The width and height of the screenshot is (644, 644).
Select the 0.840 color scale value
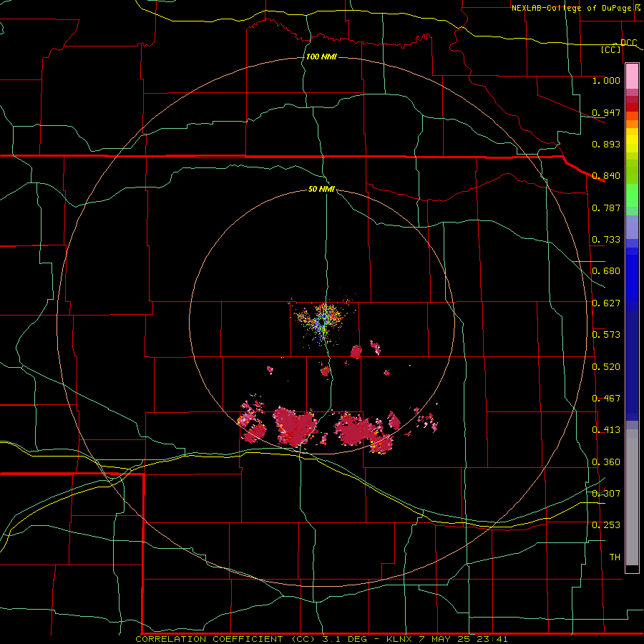[606, 176]
